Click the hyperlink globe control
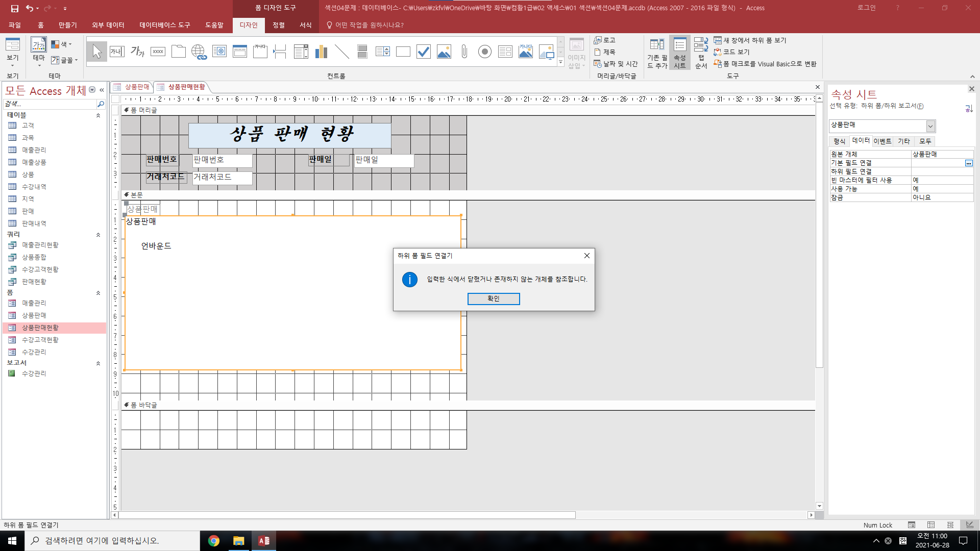 (199, 52)
